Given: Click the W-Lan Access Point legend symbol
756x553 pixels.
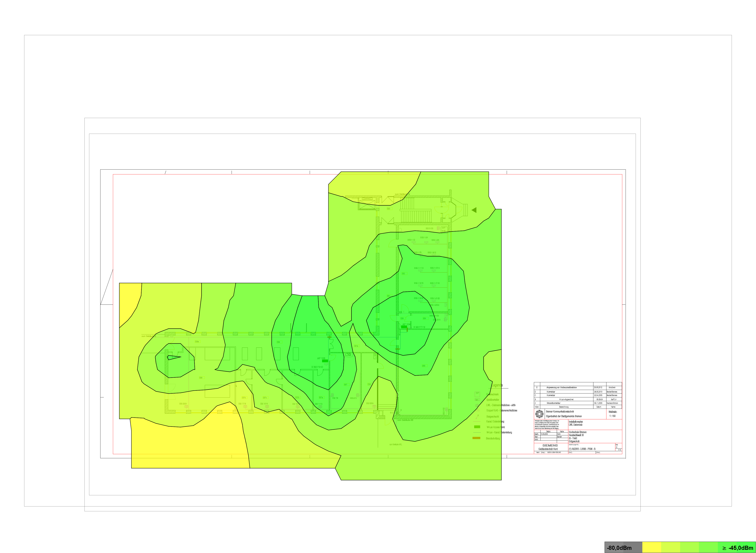Looking at the screenshot, I should tap(477, 427).
